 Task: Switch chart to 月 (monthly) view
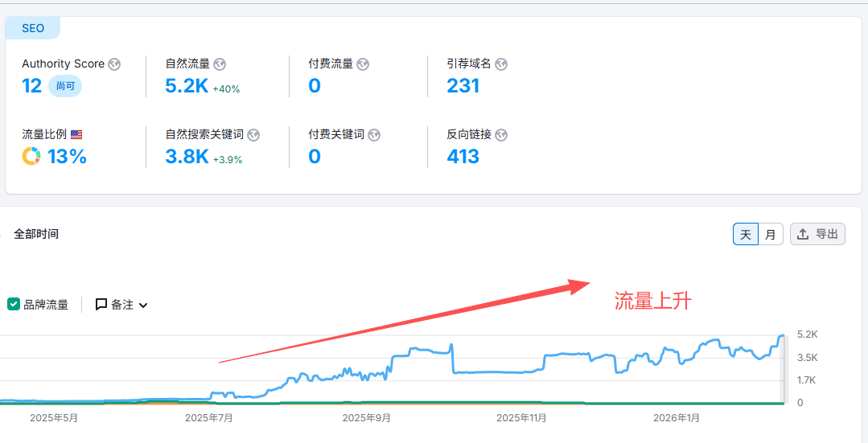771,235
